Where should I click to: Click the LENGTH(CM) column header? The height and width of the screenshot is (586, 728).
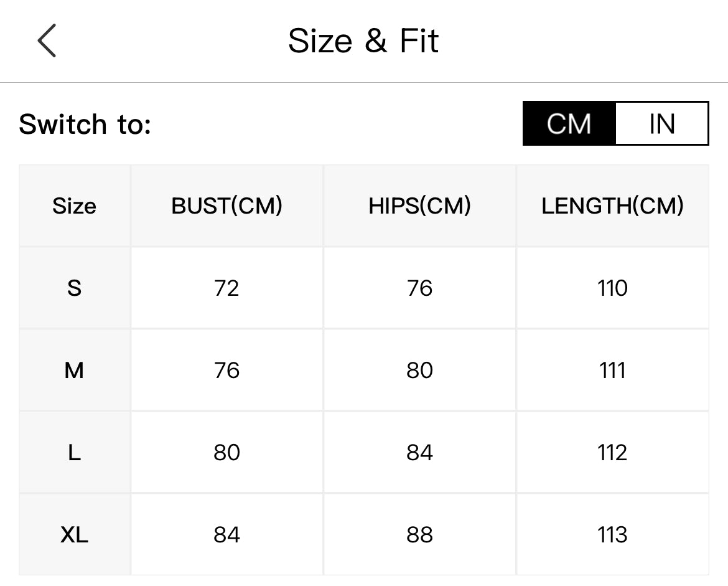612,206
